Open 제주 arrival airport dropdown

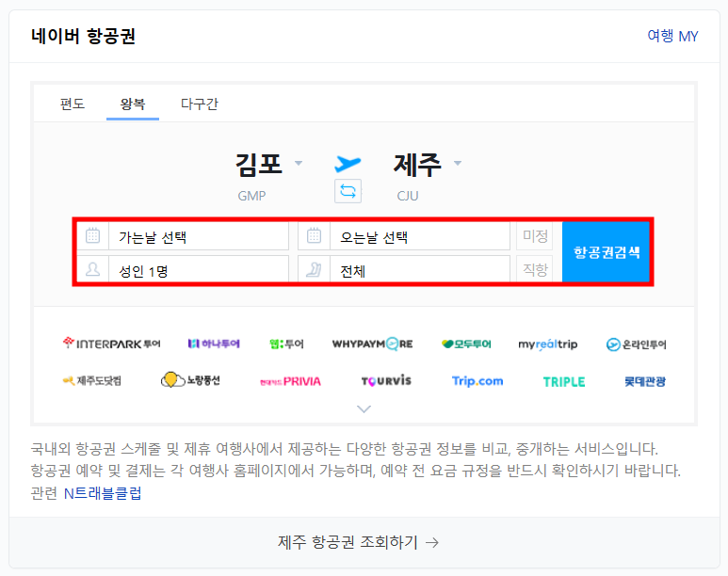428,164
